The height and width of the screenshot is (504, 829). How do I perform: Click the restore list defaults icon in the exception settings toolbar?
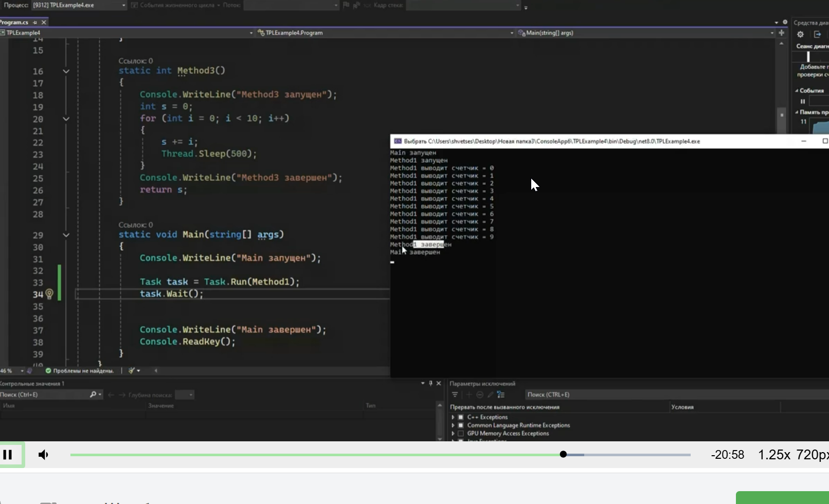(501, 395)
